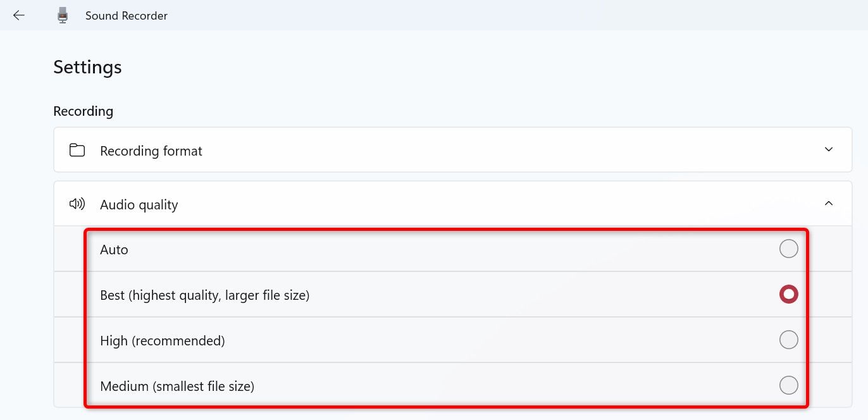
Task: Click the Audio quality section label
Action: (139, 205)
